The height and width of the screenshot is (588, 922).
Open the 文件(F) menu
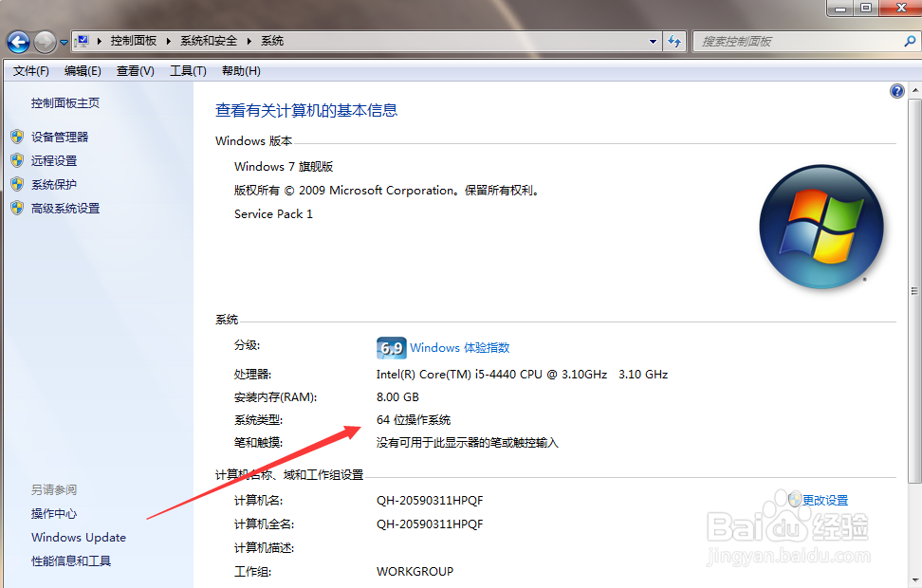[x=31, y=71]
